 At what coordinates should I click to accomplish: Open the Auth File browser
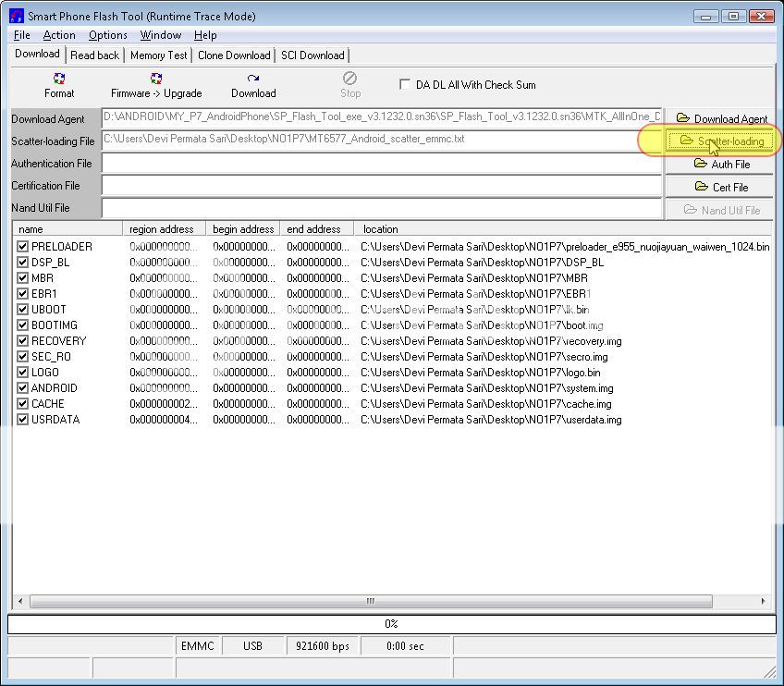[720, 164]
